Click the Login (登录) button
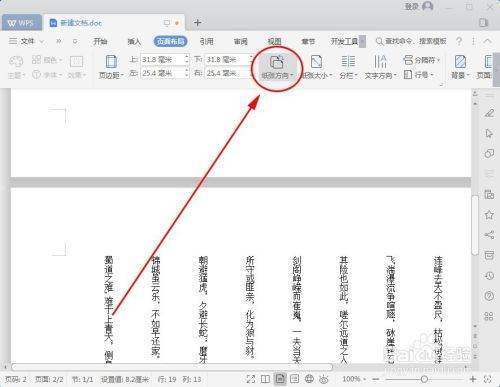The image size is (500, 387). click(x=412, y=6)
